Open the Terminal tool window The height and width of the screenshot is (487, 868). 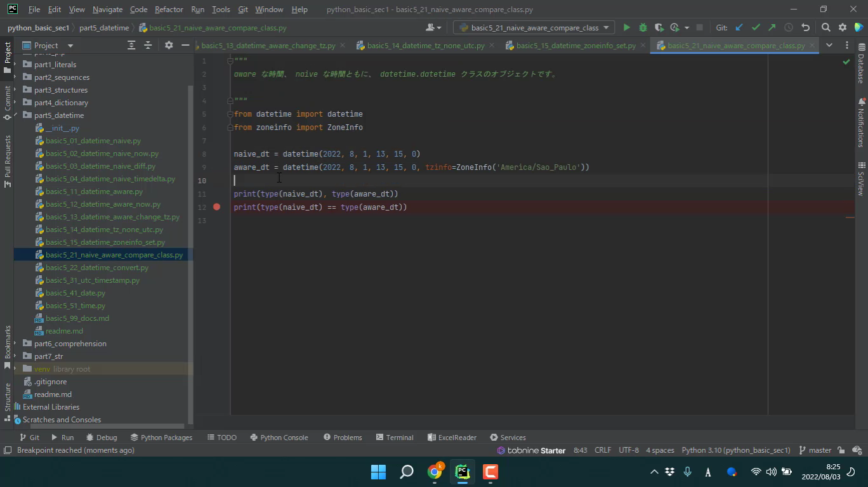click(394, 437)
